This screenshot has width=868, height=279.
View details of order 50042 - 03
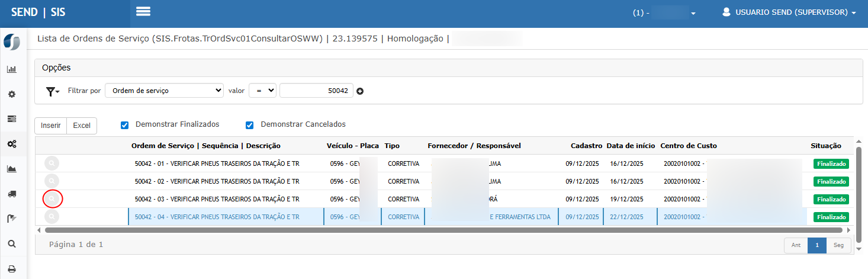[52, 199]
